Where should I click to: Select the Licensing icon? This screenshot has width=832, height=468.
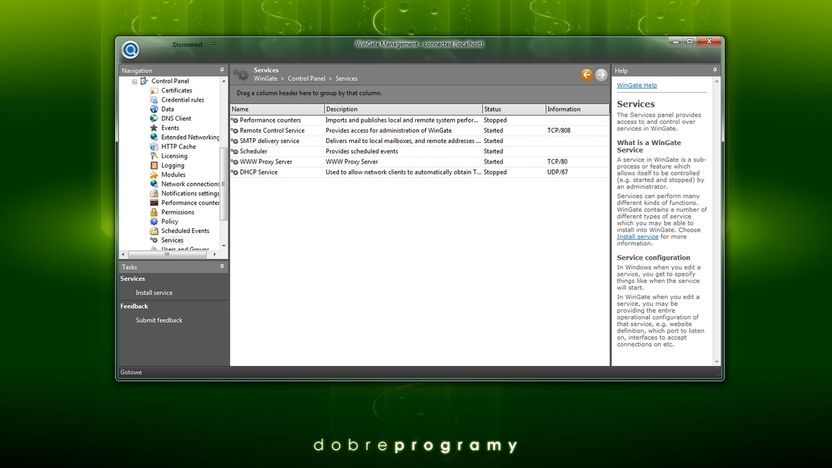pos(154,156)
